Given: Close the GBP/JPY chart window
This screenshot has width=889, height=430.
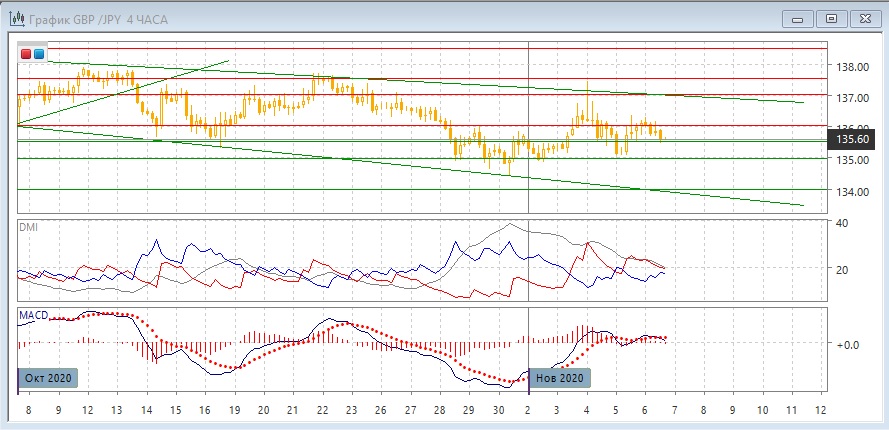Looking at the screenshot, I should (x=864, y=18).
